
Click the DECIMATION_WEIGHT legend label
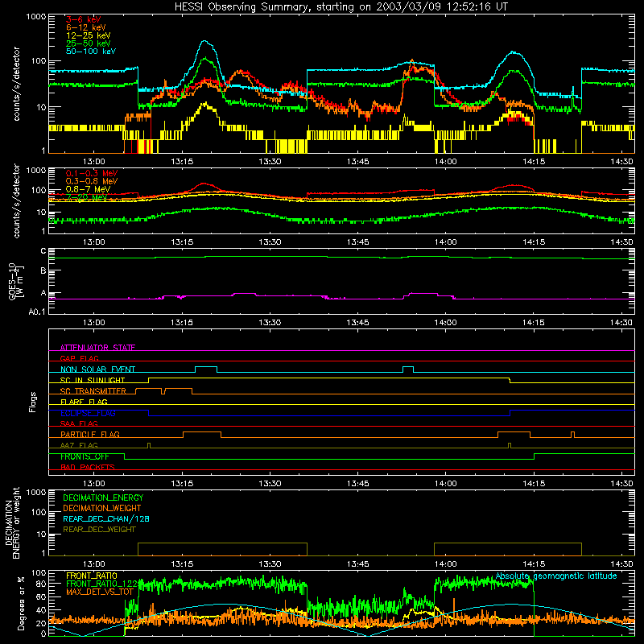tap(102, 508)
